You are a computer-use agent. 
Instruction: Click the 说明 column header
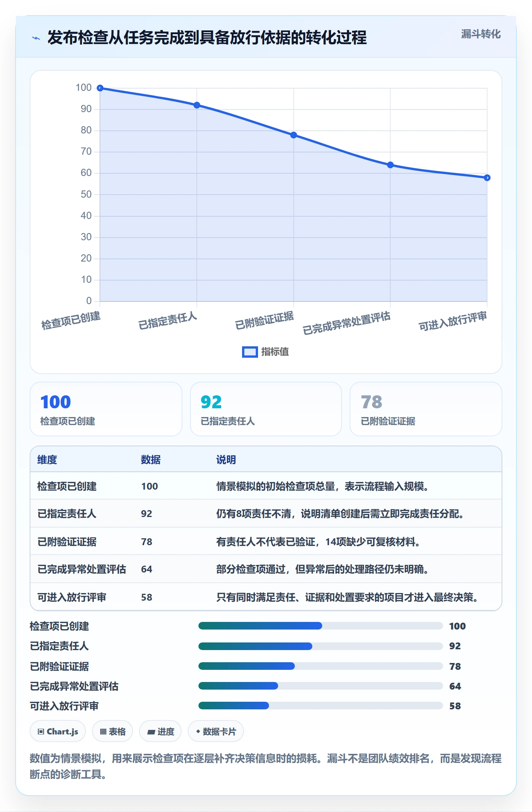(x=226, y=460)
